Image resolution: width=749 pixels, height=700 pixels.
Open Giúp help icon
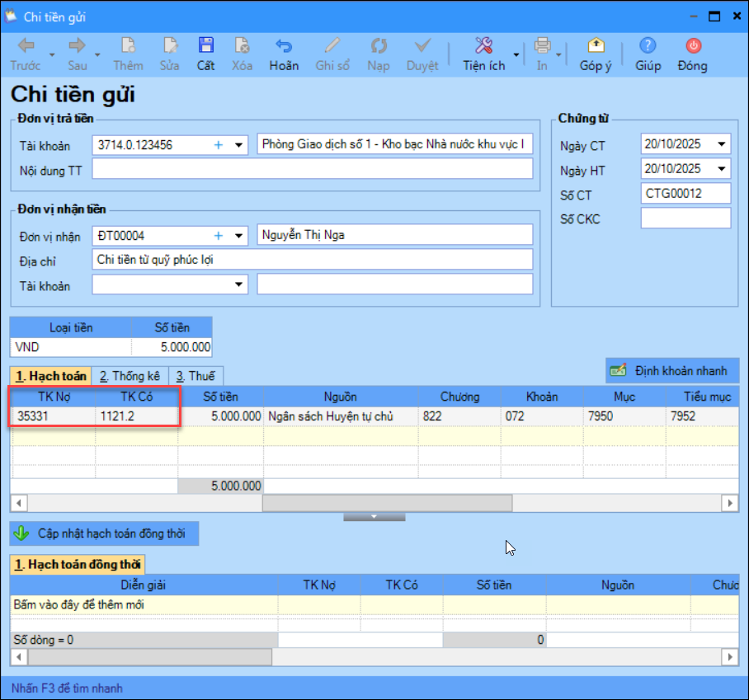(x=648, y=46)
